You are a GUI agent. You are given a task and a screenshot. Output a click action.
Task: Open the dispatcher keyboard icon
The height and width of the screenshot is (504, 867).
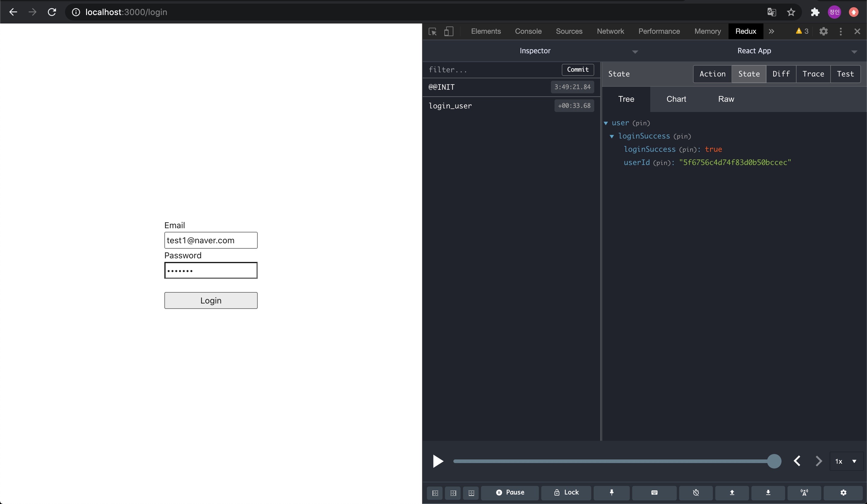[x=654, y=492]
